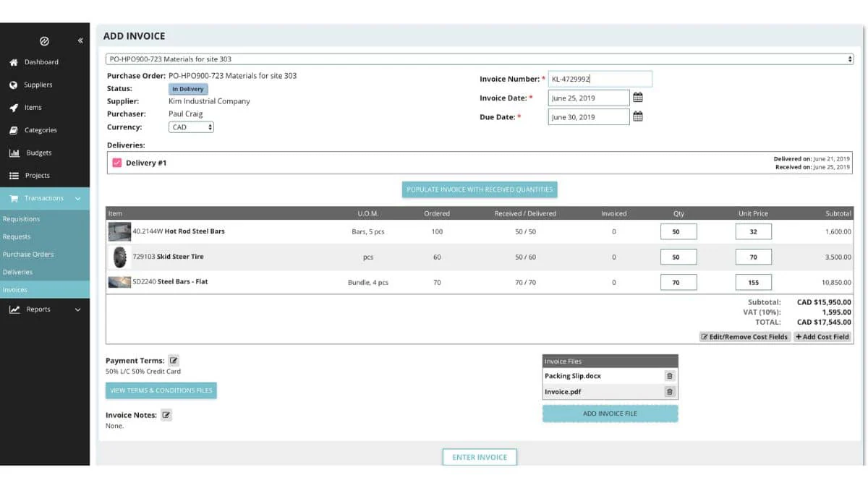Screen dimensions: 868x488
Task: Collapse sidebar with double chevron icon
Action: pos(80,41)
